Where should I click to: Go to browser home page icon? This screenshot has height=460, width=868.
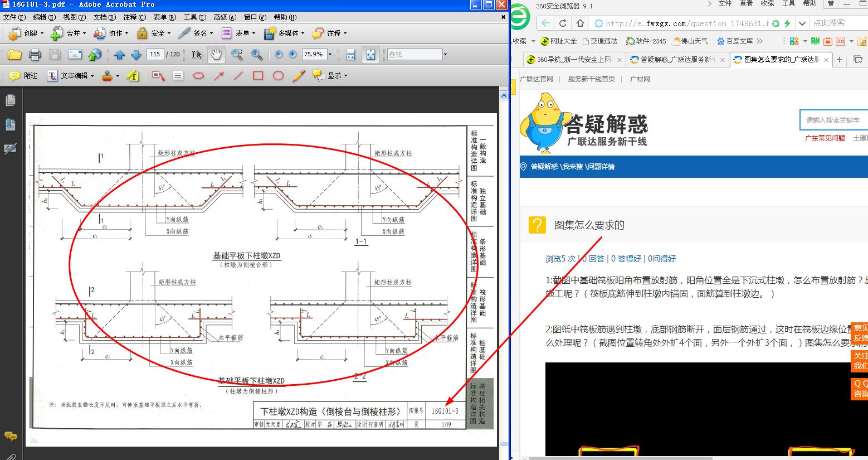tap(580, 23)
